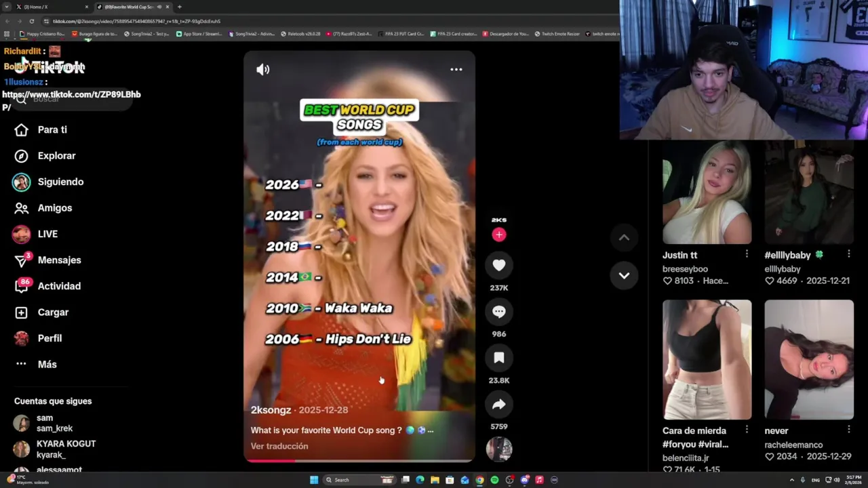Seek using the video progress bar

[359, 461]
